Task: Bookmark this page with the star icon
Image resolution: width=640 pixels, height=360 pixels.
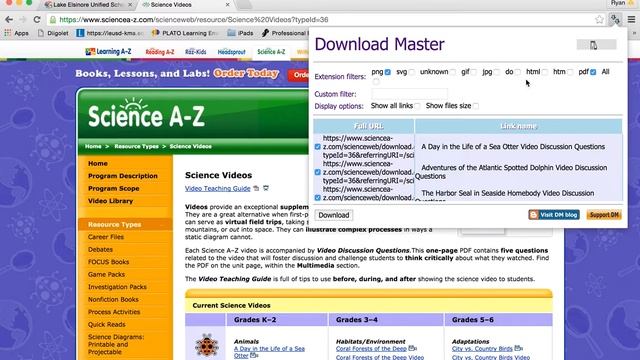Action: [x=599, y=19]
